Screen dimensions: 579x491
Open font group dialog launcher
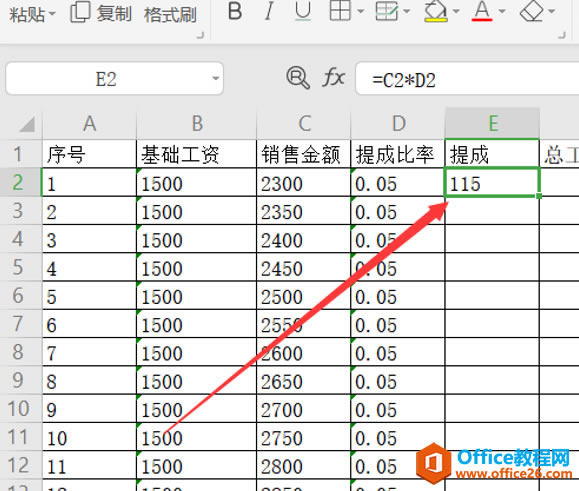tap(562, 35)
